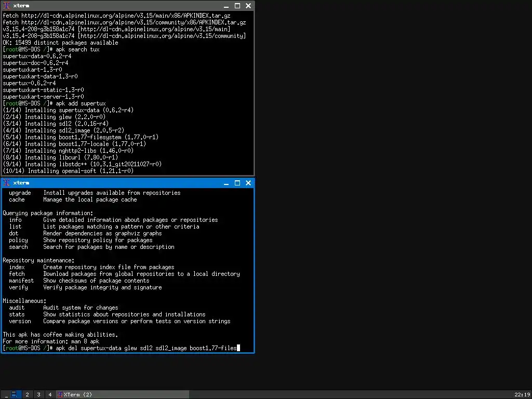Click the '(3/14) Installing sdl2' line
This screenshot has height=399, width=532.
click(x=56, y=124)
